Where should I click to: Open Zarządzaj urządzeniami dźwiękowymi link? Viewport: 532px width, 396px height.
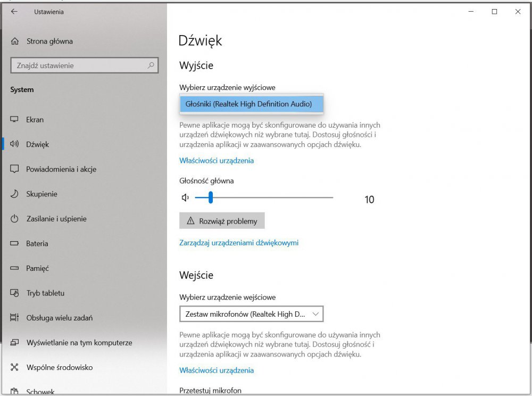239,243
